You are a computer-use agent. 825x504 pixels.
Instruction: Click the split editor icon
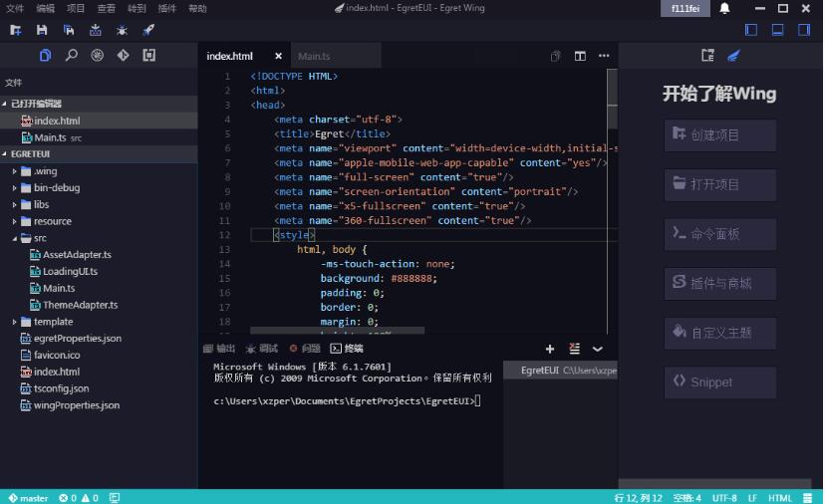pos(580,56)
